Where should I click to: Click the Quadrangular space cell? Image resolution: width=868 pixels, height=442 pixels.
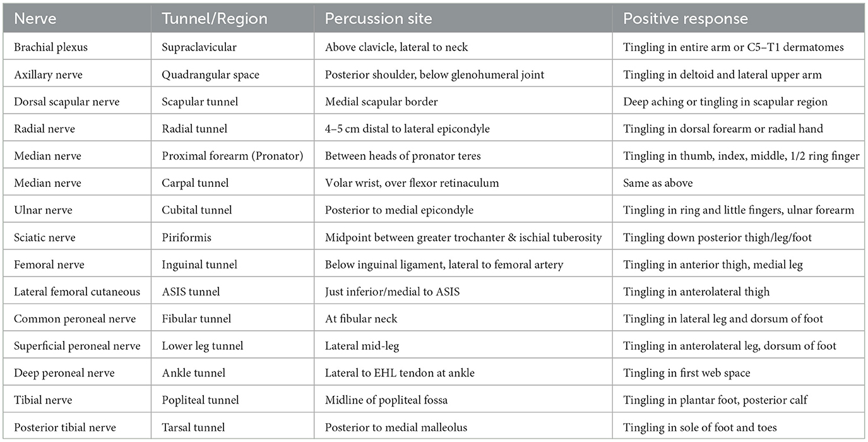(211, 75)
